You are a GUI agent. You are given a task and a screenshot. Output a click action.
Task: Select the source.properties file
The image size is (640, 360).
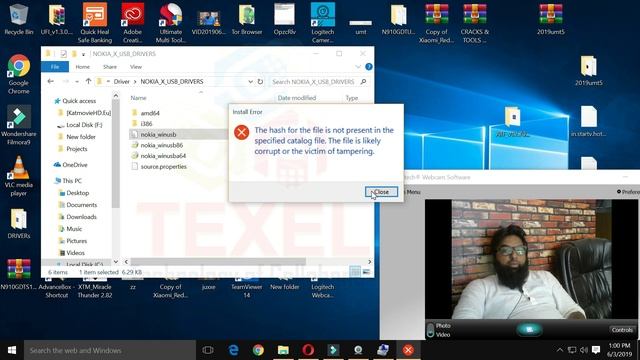click(159, 167)
